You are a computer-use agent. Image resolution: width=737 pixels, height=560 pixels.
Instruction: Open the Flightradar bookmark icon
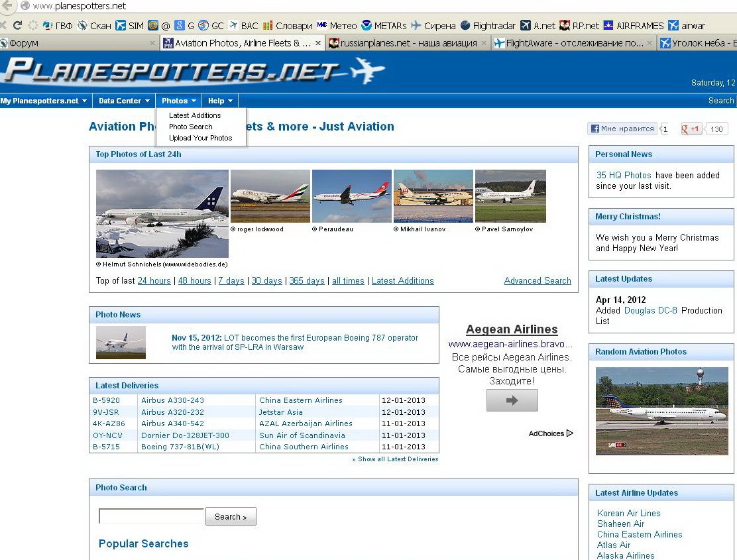[x=465, y=25]
